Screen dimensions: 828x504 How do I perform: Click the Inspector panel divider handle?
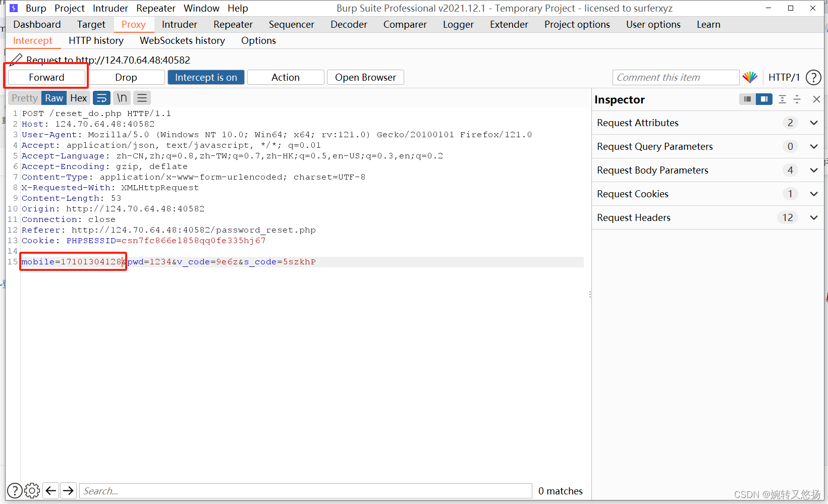tap(590, 294)
